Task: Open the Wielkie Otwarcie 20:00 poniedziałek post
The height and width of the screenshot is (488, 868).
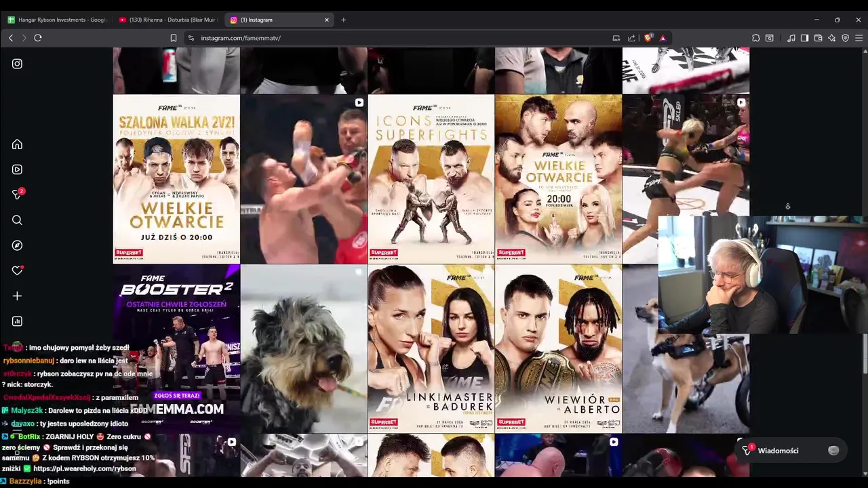Action: [558, 179]
